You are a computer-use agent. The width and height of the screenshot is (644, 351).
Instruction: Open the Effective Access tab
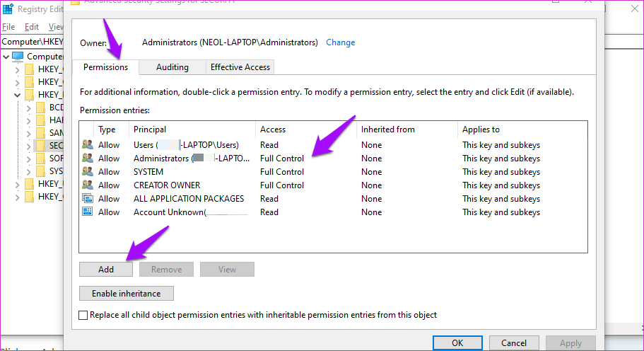click(x=240, y=67)
